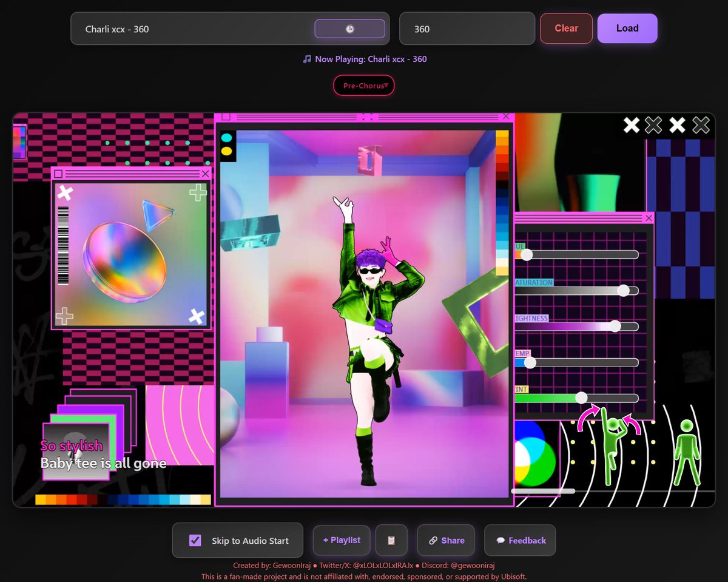Viewport: 728px width, 582px height.
Task: Click the music note icon beside Now Playing
Action: (x=308, y=59)
